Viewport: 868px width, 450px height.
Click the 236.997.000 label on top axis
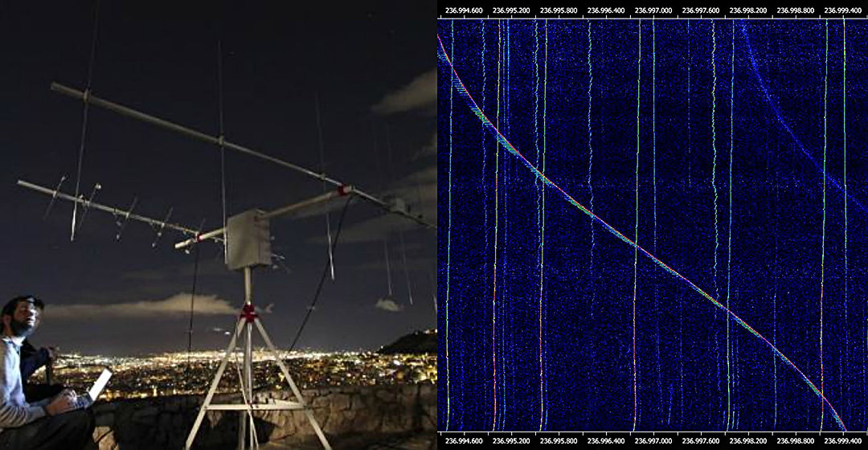click(x=653, y=10)
